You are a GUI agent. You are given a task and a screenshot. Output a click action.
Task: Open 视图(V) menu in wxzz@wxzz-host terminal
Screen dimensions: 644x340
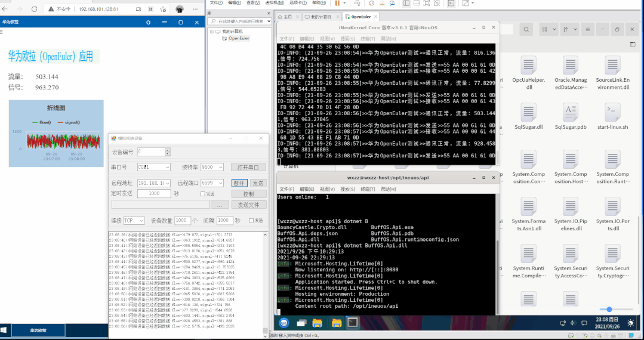(x=327, y=189)
